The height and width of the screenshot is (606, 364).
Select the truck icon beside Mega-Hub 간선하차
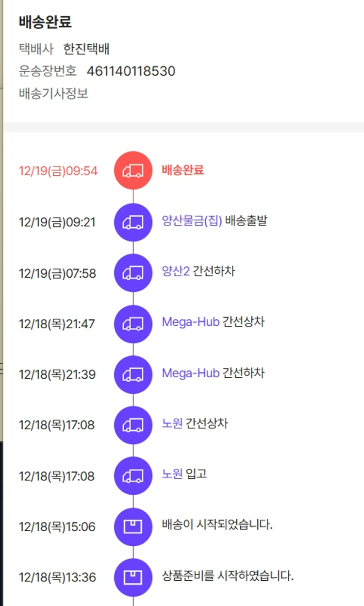tap(133, 374)
